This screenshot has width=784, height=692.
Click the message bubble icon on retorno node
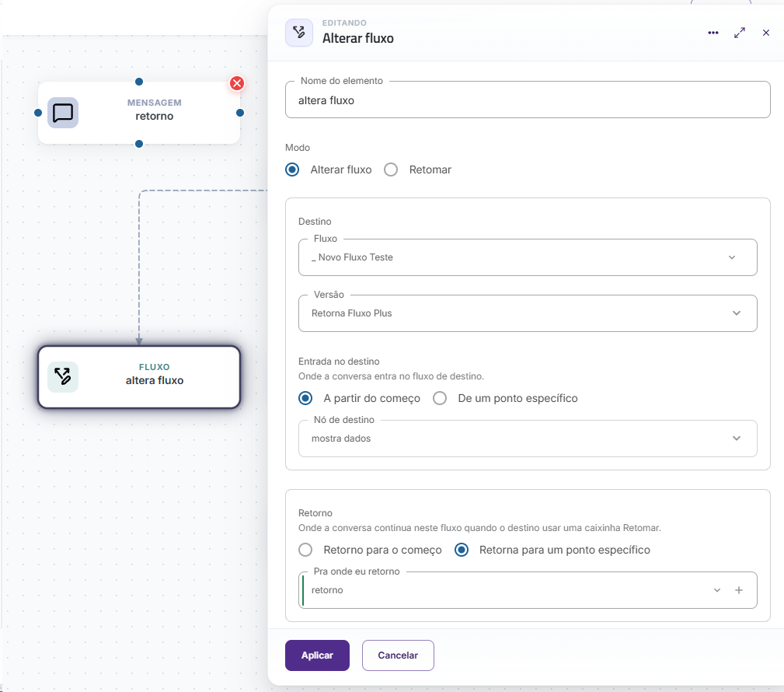point(63,113)
